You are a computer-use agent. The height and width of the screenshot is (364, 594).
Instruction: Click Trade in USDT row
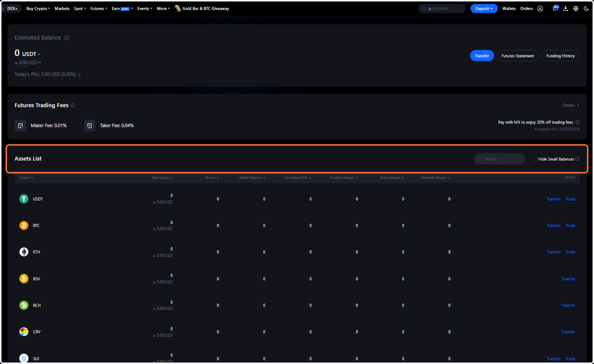click(x=570, y=199)
